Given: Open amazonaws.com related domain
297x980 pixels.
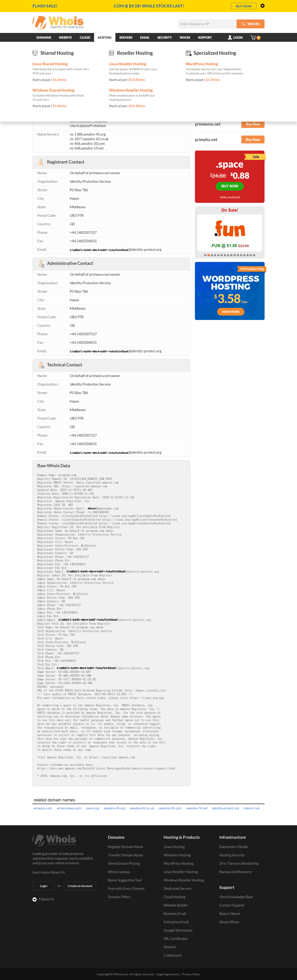Looking at the screenshot, I should [x=69, y=808].
